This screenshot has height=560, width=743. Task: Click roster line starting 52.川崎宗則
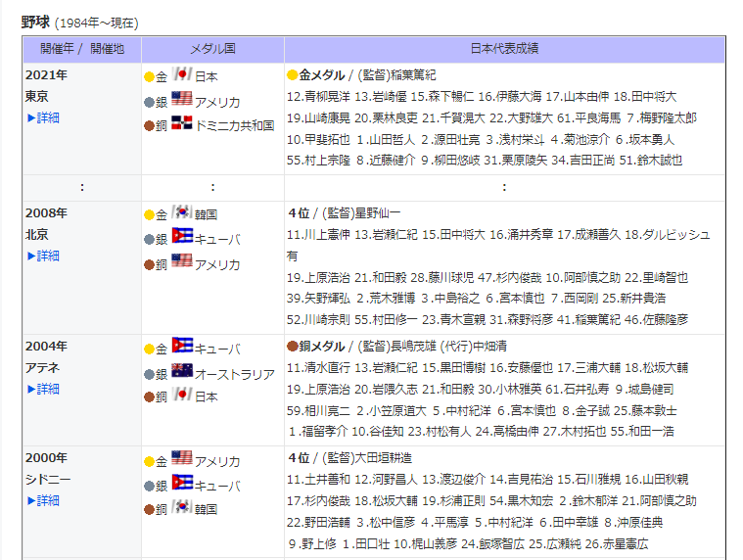[488, 320]
